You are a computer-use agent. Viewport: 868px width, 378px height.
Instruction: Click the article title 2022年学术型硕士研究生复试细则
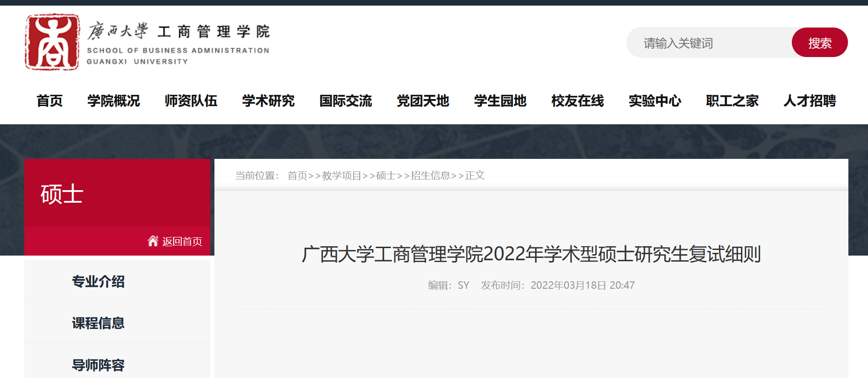[531, 254]
